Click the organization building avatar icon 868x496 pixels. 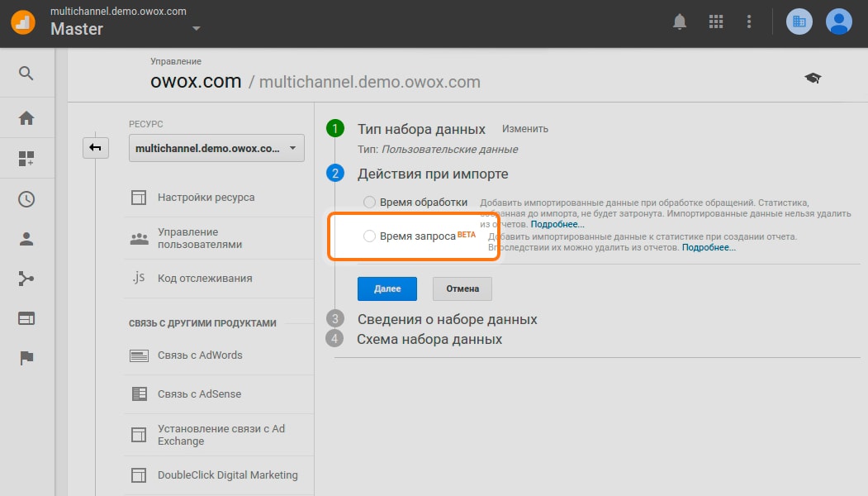click(x=799, y=21)
